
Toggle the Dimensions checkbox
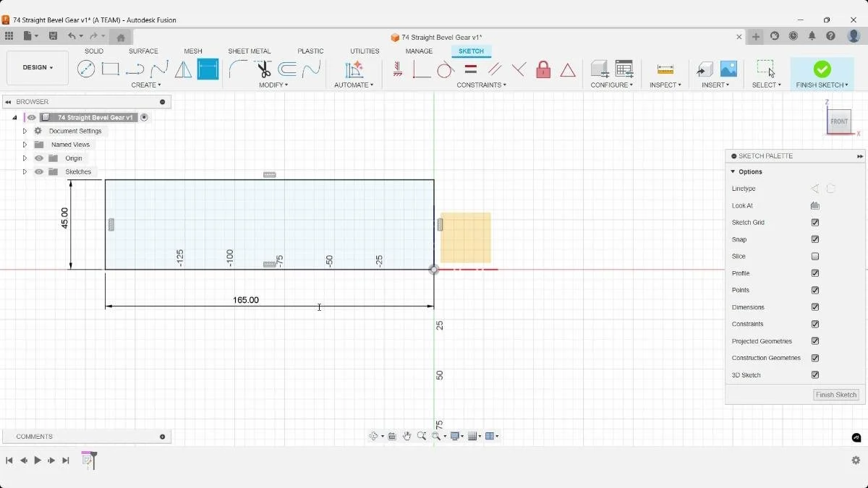(x=815, y=307)
